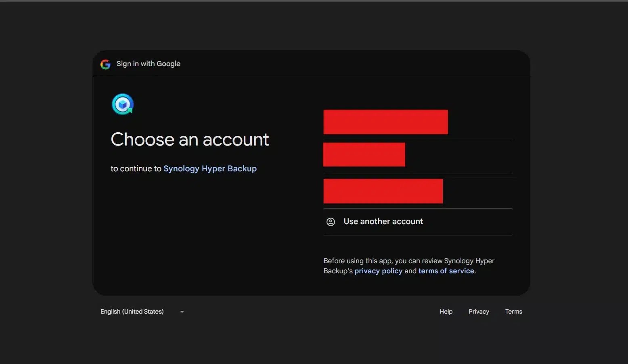Click the language selector's dropdown arrow
Image resolution: width=628 pixels, height=364 pixels.
(182, 311)
